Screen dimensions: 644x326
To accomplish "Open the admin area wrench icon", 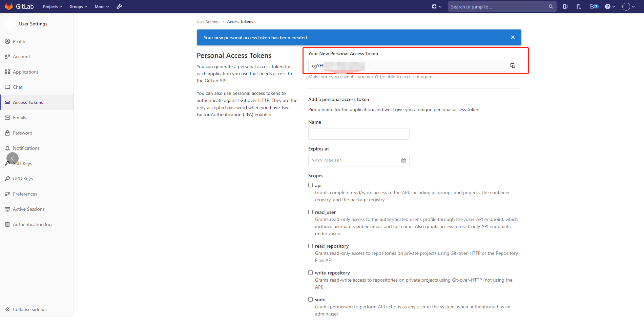I will coord(119,6).
